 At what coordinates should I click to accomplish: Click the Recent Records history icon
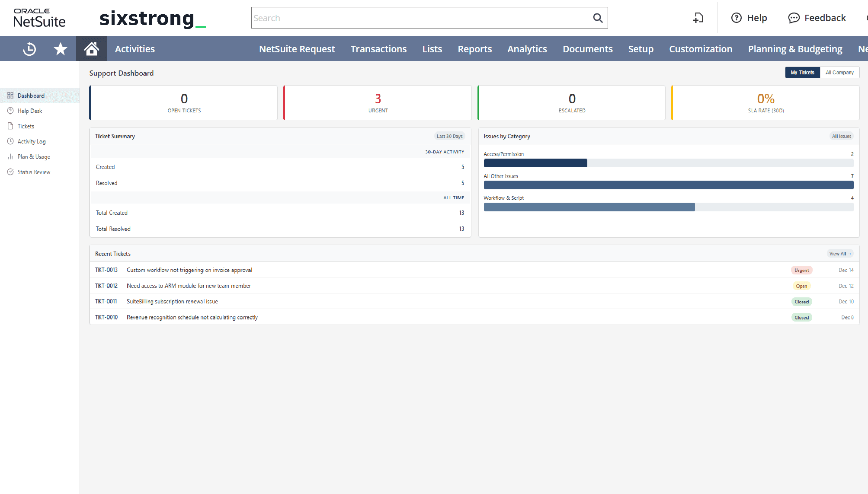[x=29, y=49]
